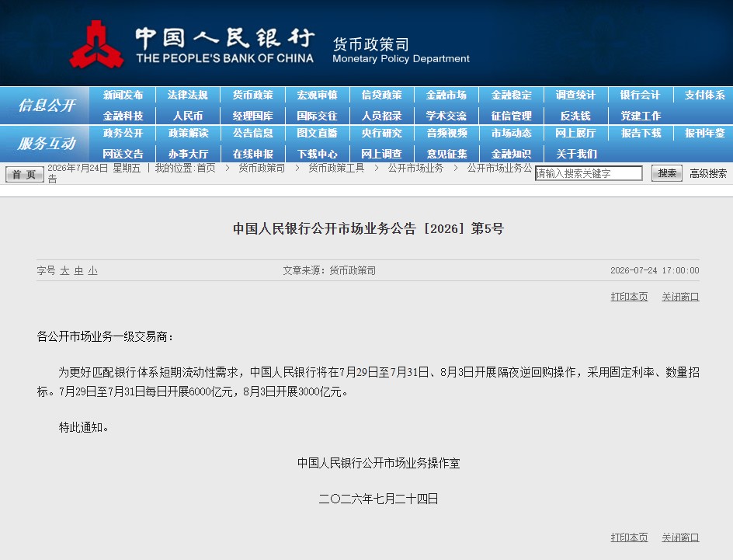This screenshot has height=560, width=733.
Task: Visit 网送文告 page
Action: point(123,154)
